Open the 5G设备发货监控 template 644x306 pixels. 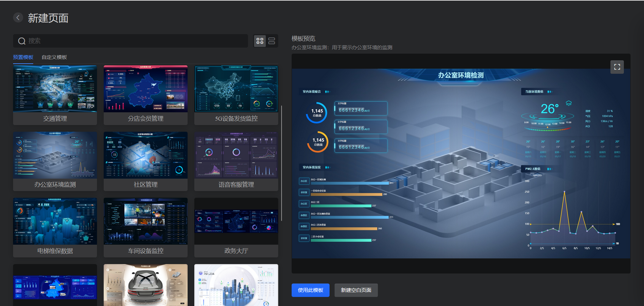[236, 88]
